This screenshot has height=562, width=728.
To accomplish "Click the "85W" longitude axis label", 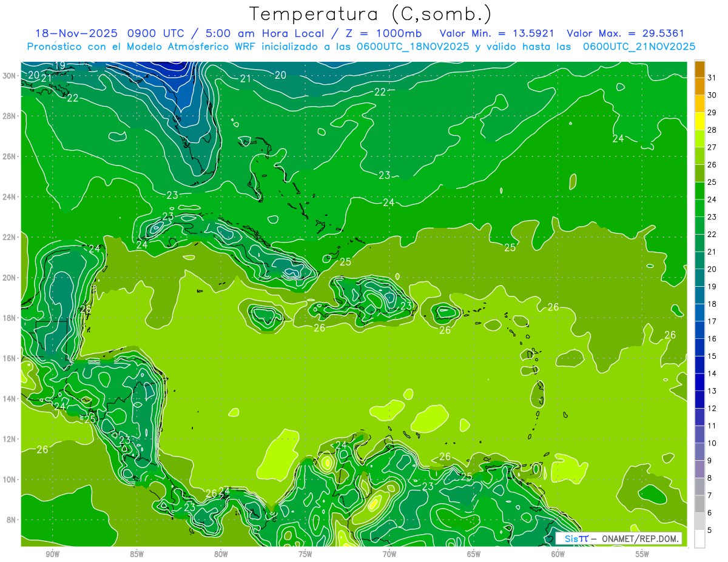I will [x=136, y=554].
